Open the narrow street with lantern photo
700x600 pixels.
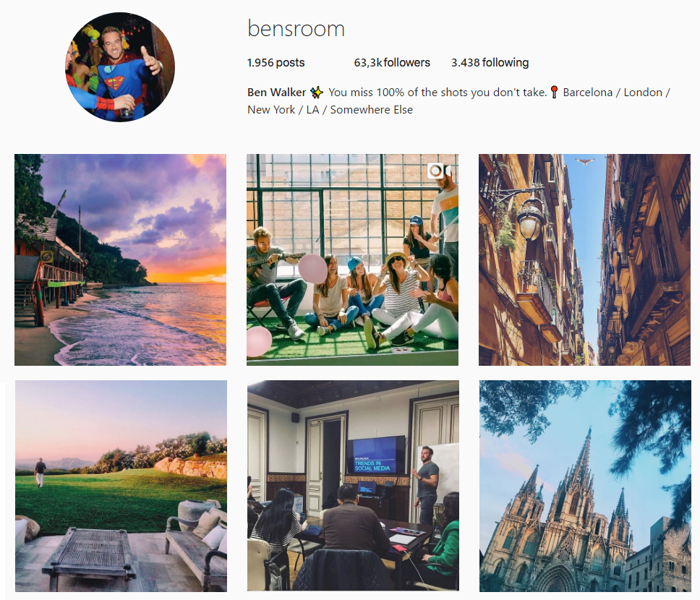coord(585,260)
